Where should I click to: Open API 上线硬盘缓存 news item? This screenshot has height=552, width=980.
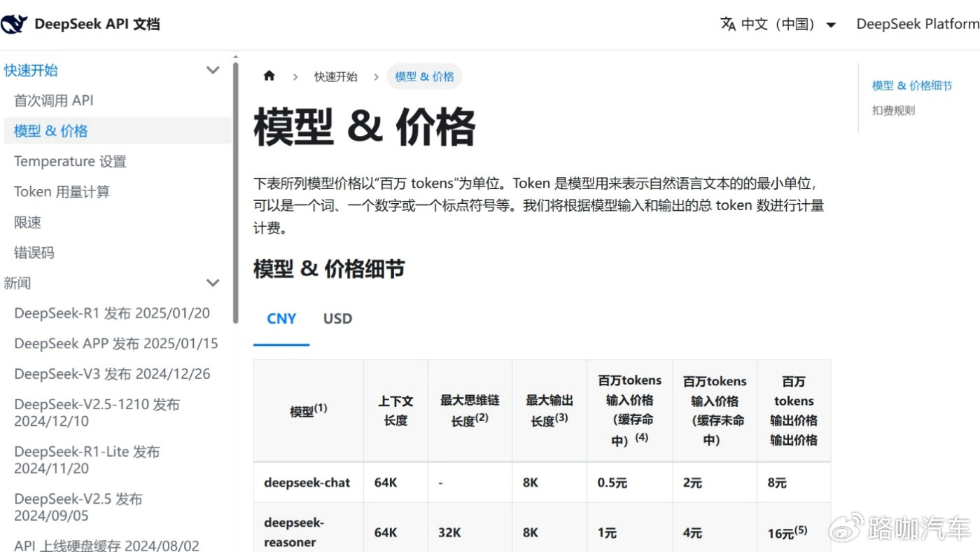pos(106,546)
